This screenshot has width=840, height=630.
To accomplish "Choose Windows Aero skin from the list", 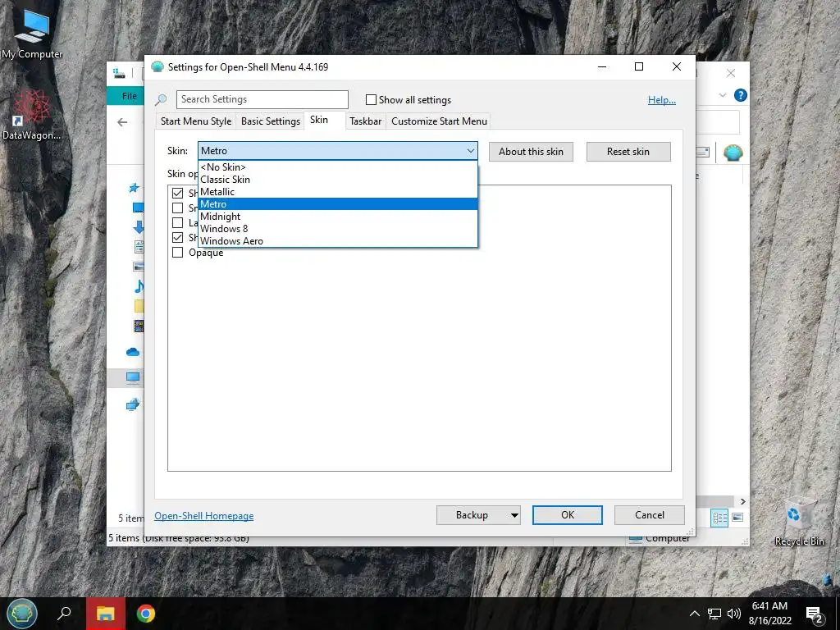I will click(337, 241).
